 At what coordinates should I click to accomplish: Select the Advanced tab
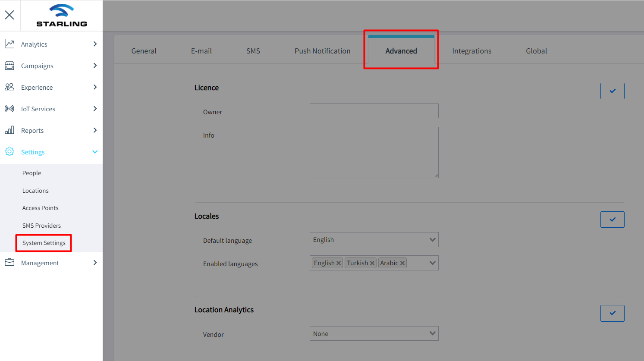click(401, 51)
